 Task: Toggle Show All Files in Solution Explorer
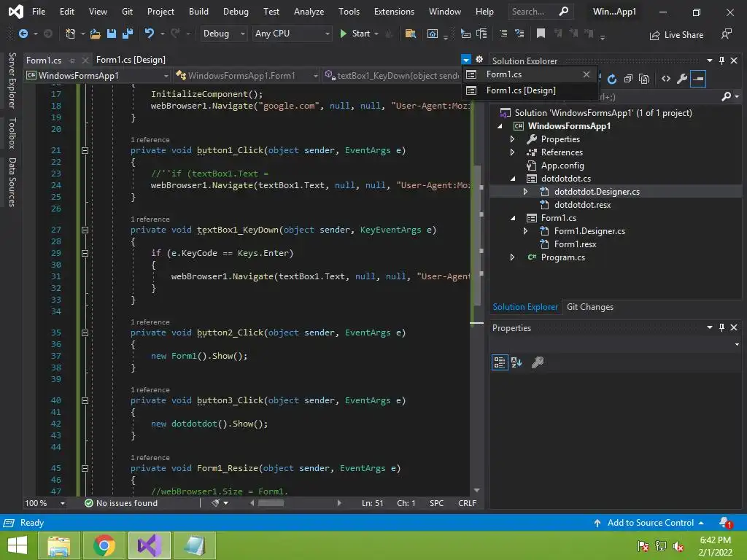[644, 79]
